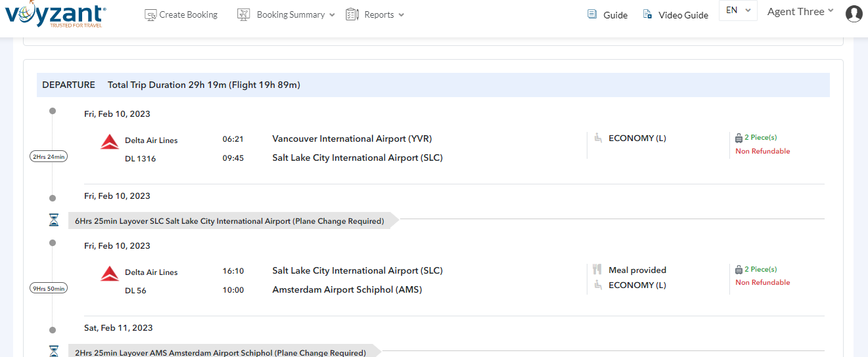Click the Delta logo for flight DL 1316
Screen dimensions: 868x357
coord(110,141)
